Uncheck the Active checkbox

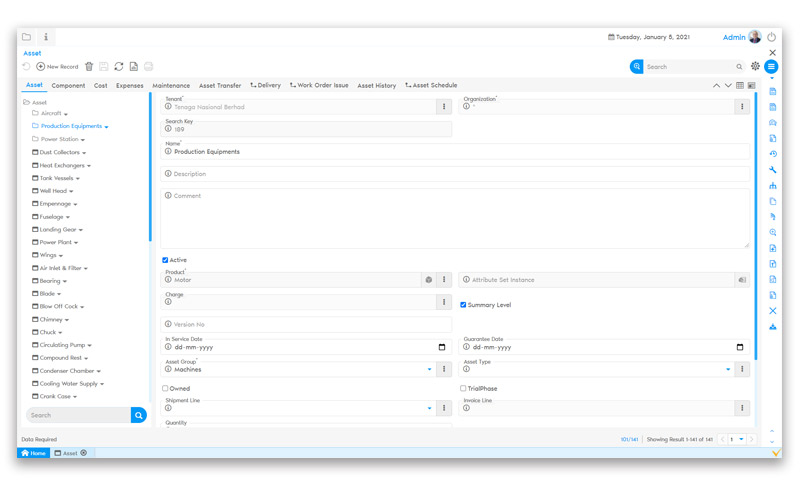pos(166,260)
